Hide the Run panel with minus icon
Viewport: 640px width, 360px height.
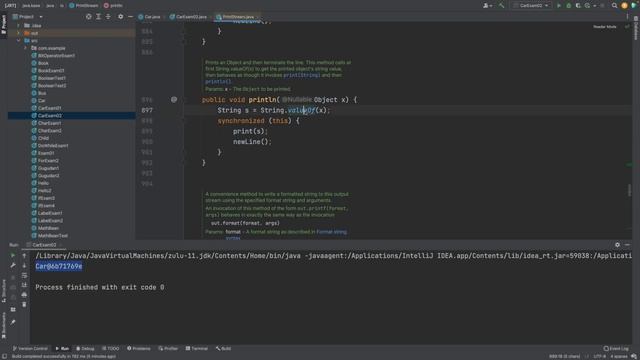(627, 245)
